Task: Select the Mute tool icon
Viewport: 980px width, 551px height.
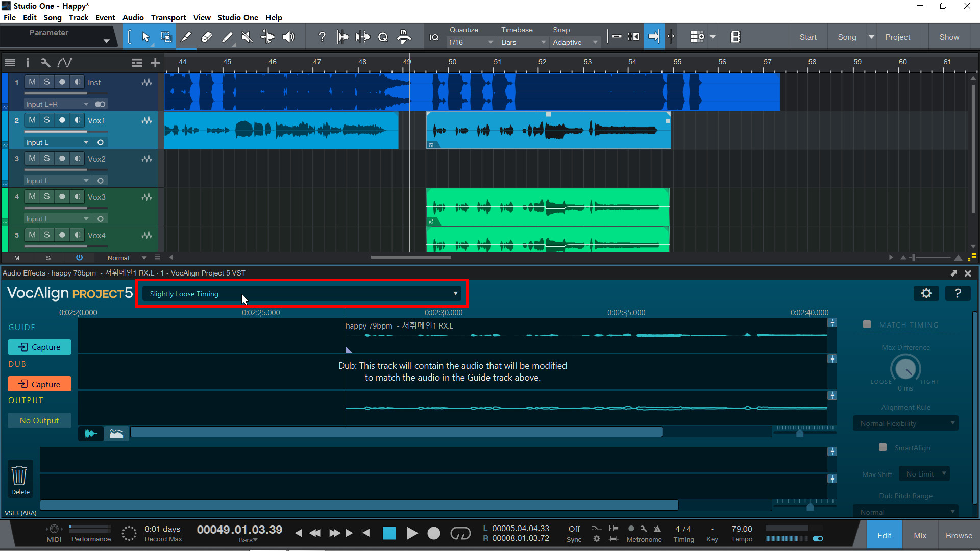Action: 247,37
